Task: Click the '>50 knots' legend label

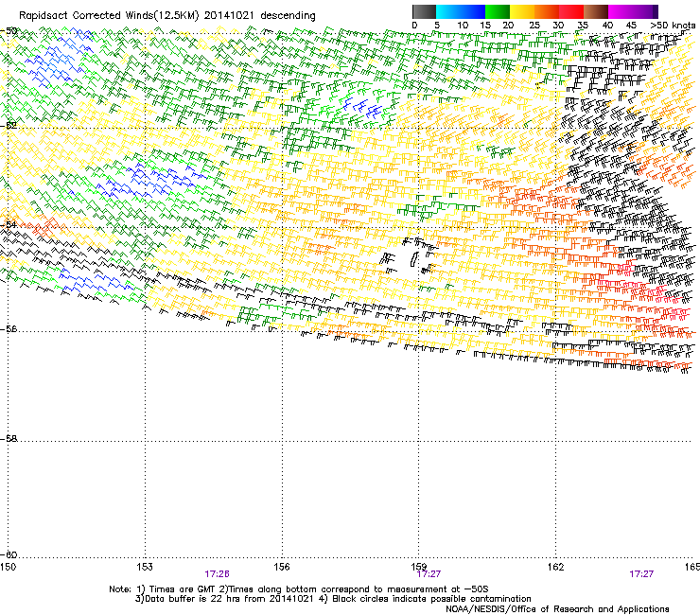Action: [x=673, y=26]
